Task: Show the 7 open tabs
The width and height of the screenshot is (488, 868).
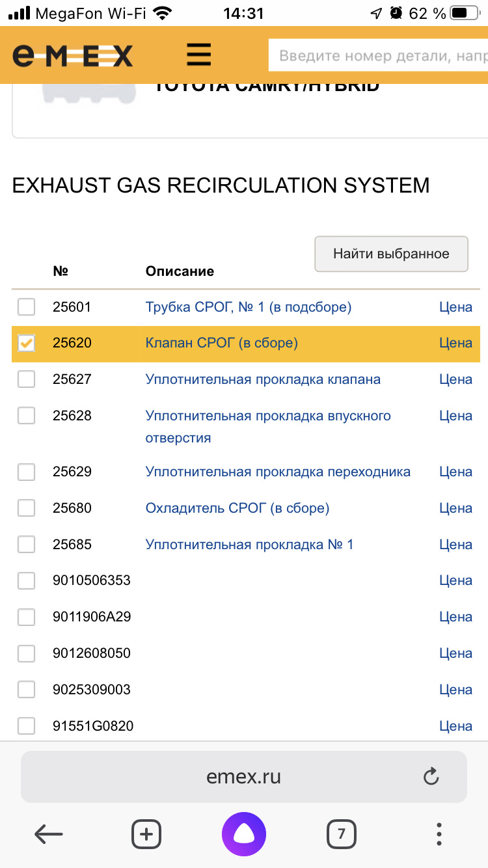Action: pos(342,834)
